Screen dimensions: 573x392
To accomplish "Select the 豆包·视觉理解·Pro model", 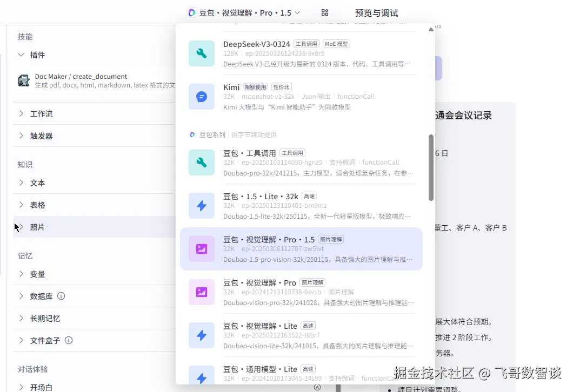I will (302, 292).
